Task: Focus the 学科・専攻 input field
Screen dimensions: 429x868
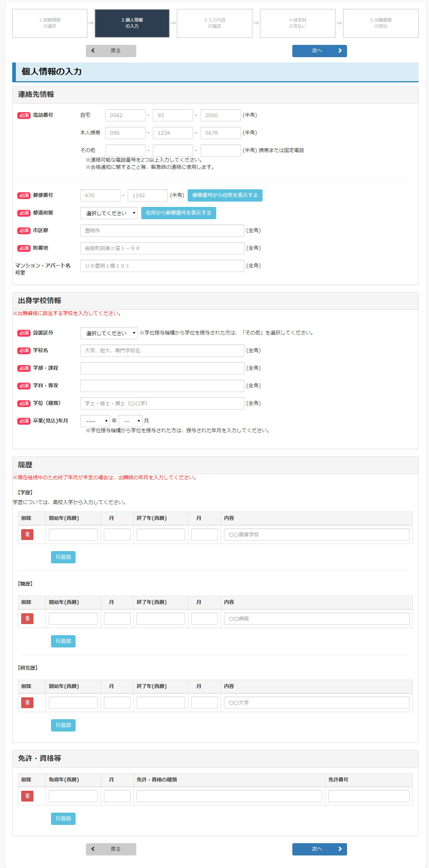Action: 162,386
